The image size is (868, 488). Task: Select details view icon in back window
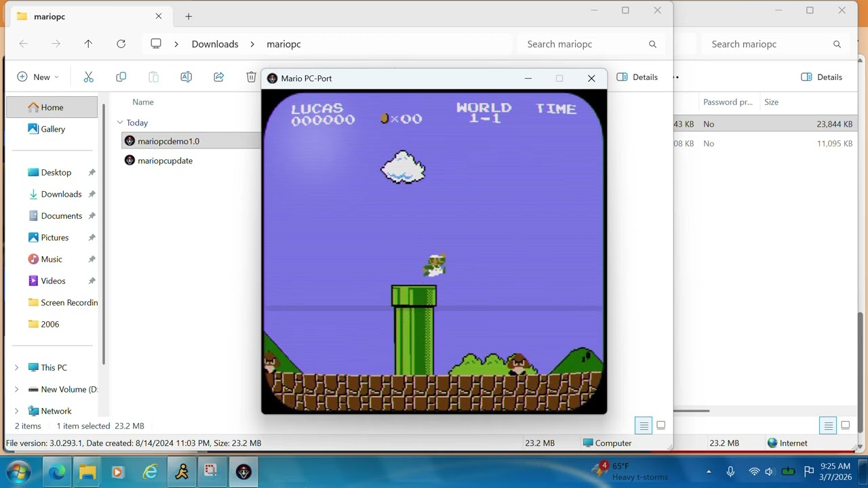[828, 426]
